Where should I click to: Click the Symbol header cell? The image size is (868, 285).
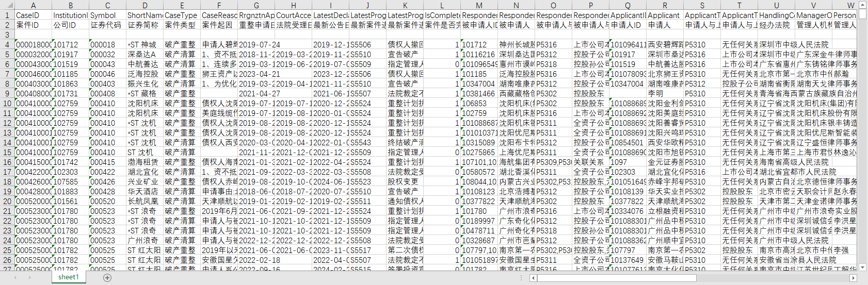coord(107,15)
